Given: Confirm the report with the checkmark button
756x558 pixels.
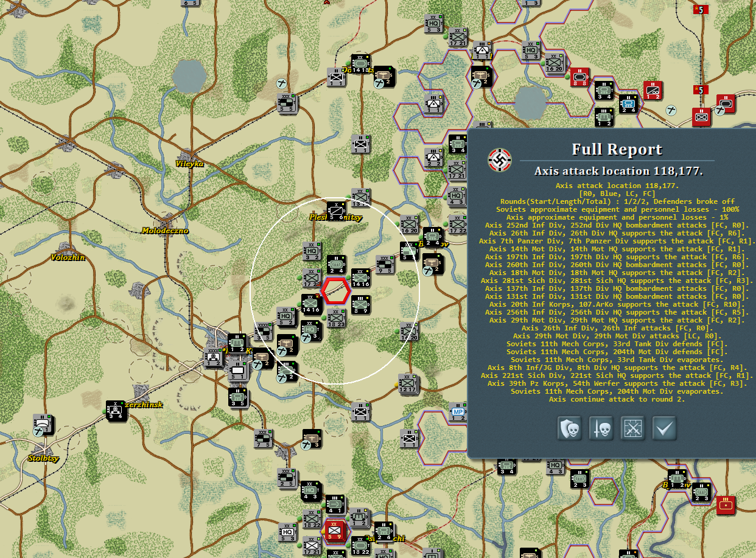Looking at the screenshot, I should point(664,429).
